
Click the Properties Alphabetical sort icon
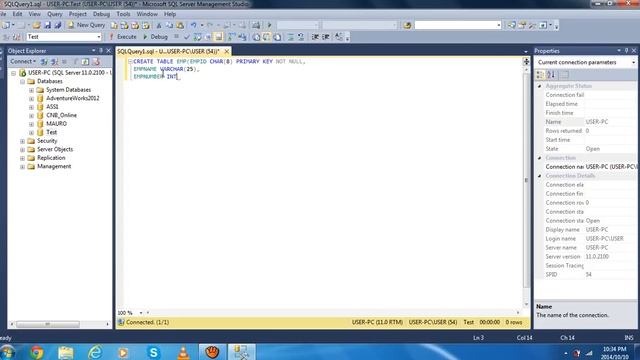coord(551,75)
